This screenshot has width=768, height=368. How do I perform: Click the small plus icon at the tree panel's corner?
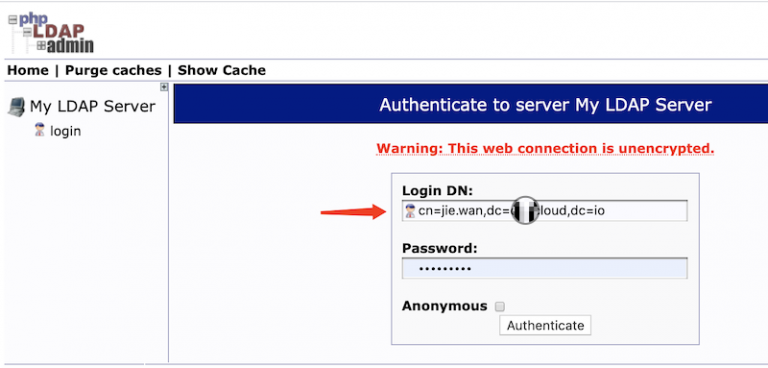pos(164,87)
